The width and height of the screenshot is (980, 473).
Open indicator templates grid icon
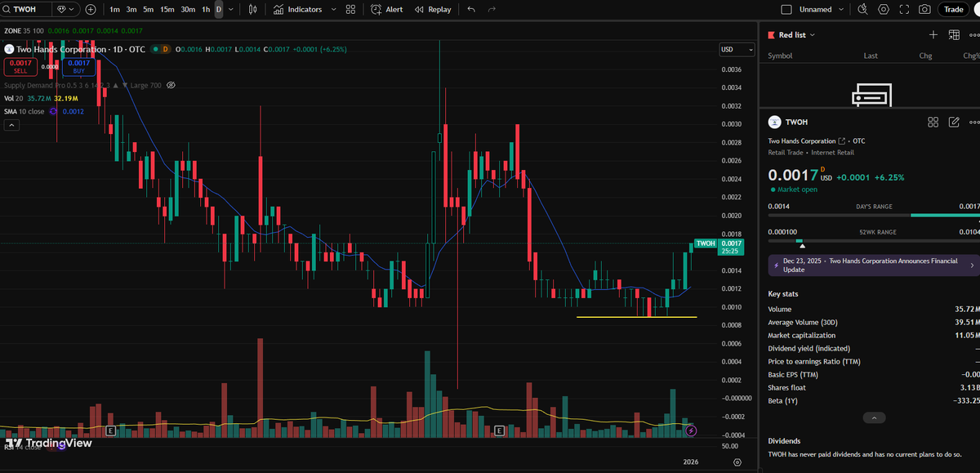tap(350, 10)
